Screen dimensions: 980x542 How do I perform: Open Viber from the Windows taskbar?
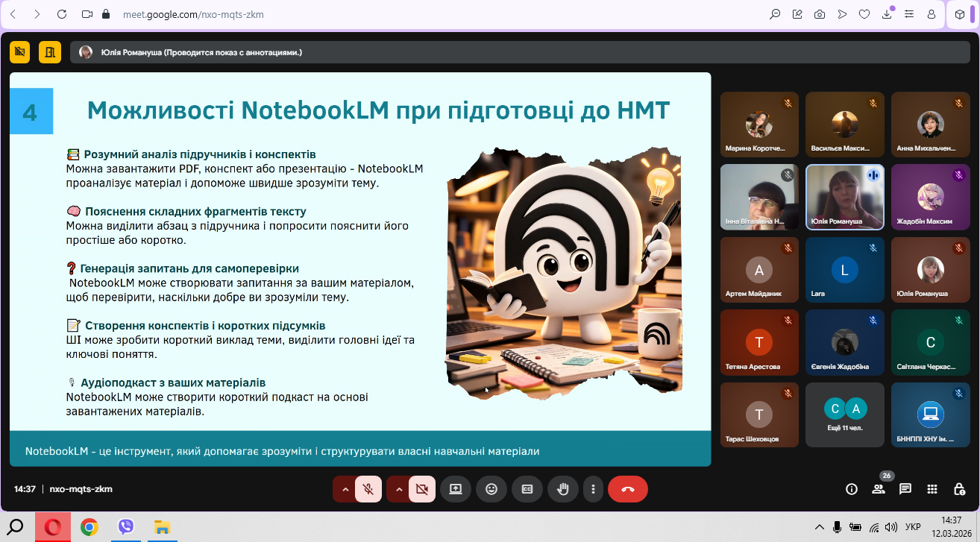click(126, 527)
